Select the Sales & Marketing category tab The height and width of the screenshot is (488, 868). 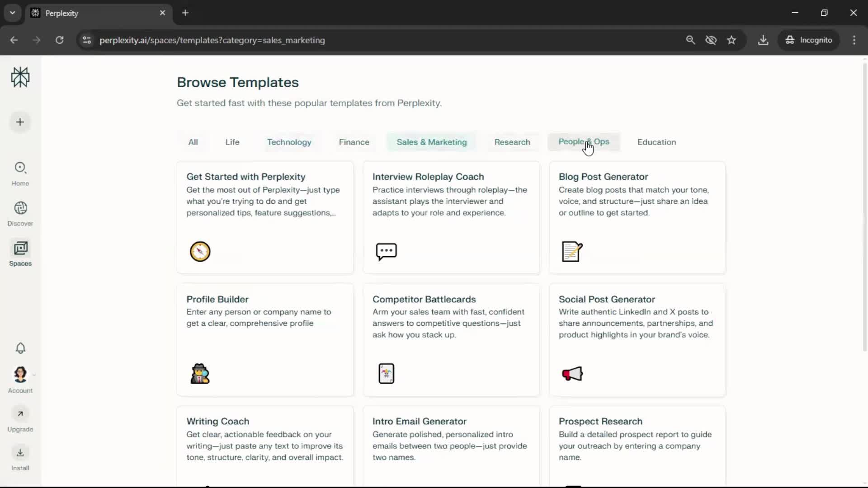(x=431, y=142)
